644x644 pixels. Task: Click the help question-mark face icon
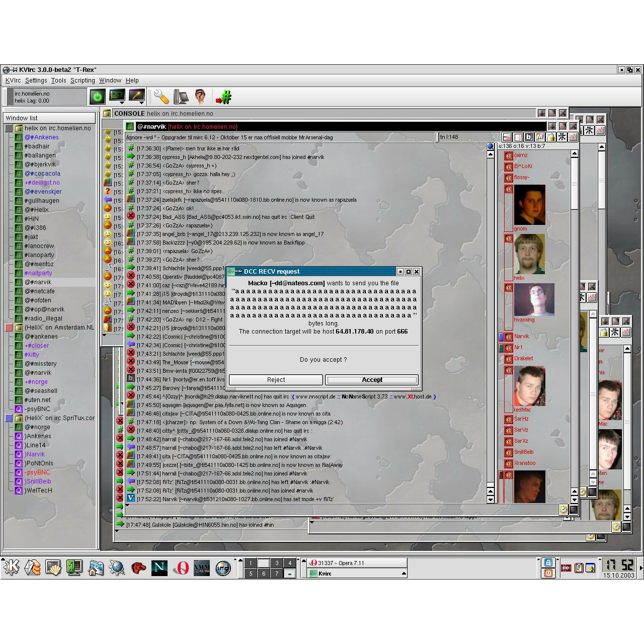(x=200, y=96)
